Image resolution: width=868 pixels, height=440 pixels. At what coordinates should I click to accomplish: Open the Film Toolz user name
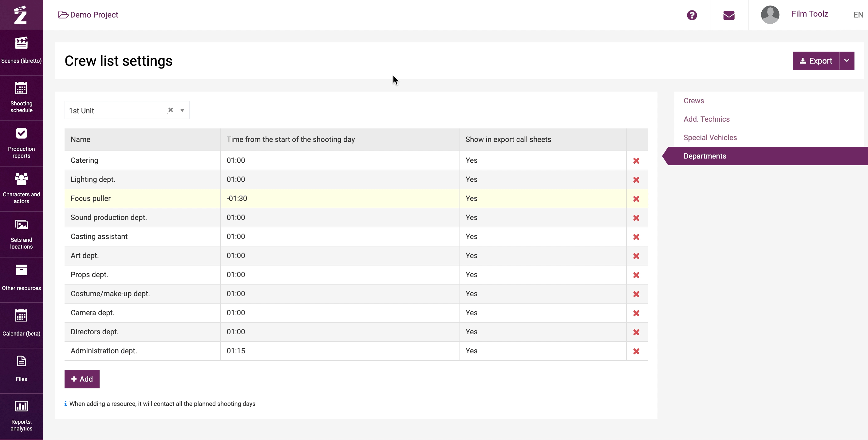(809, 14)
